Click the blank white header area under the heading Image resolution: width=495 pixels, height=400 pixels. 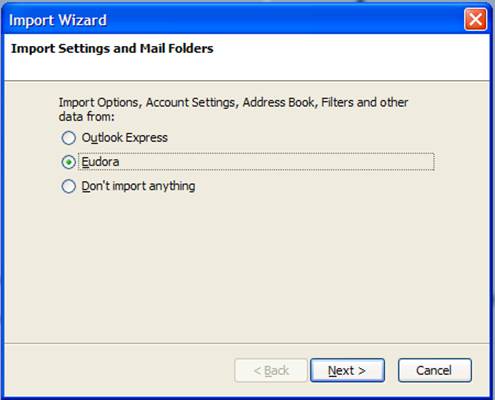247,68
